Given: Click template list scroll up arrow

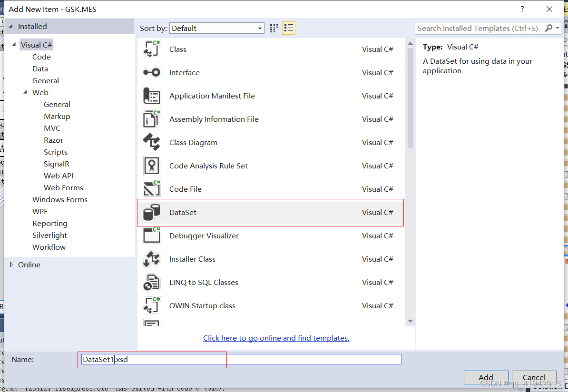Looking at the screenshot, I should tap(410, 43).
